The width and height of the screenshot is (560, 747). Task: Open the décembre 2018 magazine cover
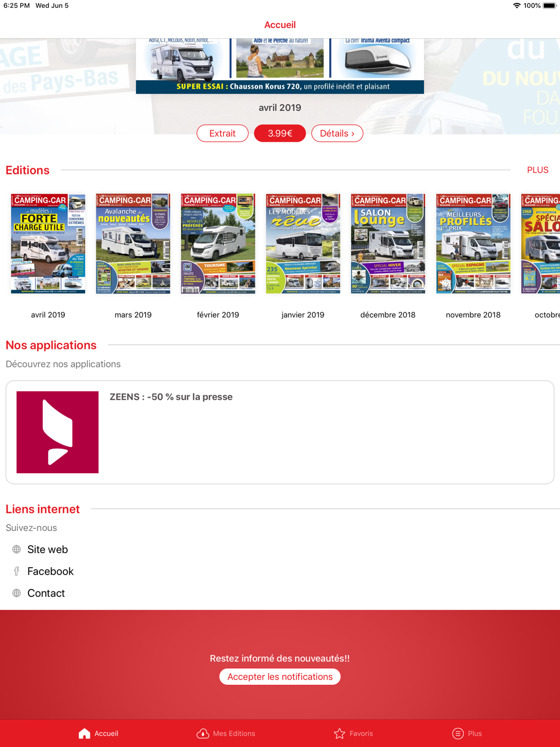coord(388,244)
